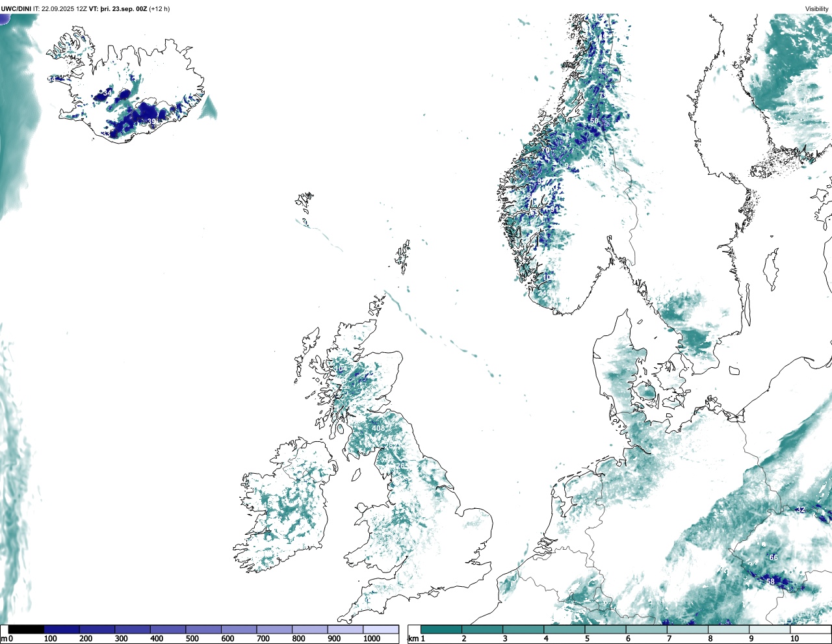Click the 200–300 m legend swatch

point(97,629)
